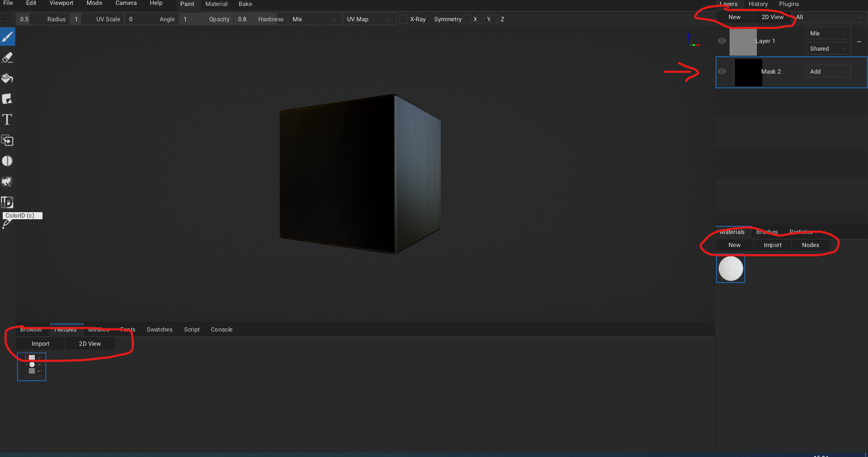Open the UV Map dropdown
Viewport: 868px width, 457px height.
(369, 19)
